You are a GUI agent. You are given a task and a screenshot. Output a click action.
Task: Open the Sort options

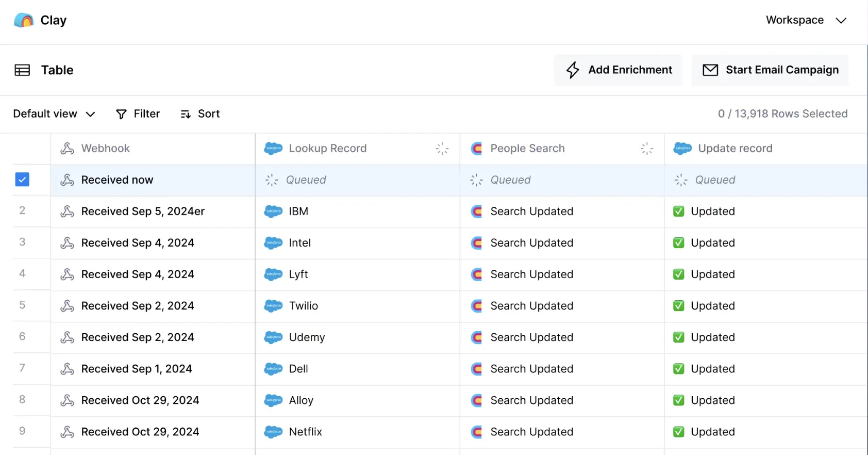click(200, 114)
